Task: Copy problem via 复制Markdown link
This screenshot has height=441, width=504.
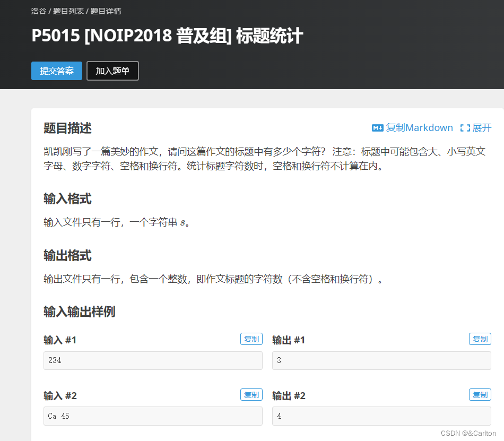Action: 419,128
